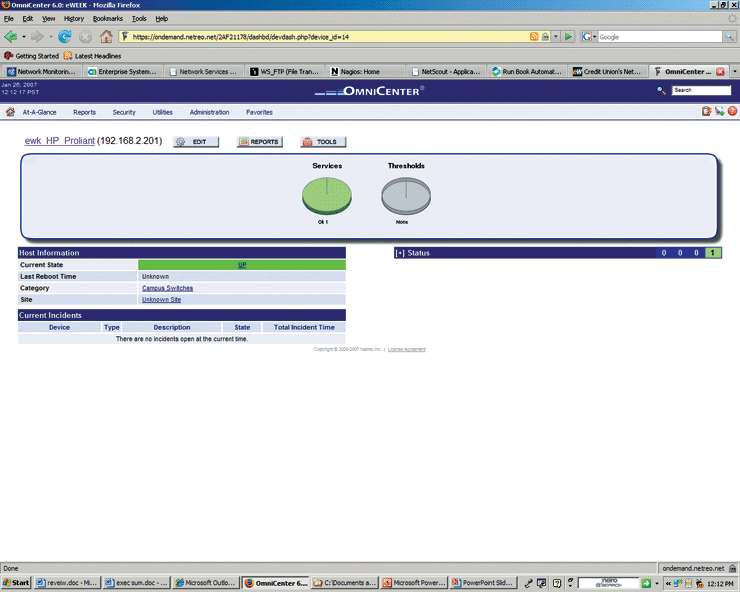The height and width of the screenshot is (592, 740).
Task: Click the OmniCenter home icon beside At-A-Glance
Action: 10,112
